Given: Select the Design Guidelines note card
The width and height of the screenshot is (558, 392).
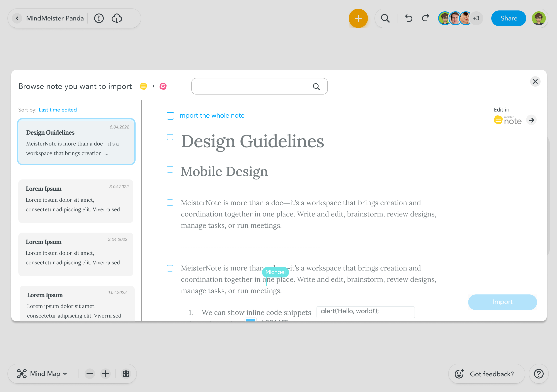Looking at the screenshot, I should tap(76, 142).
